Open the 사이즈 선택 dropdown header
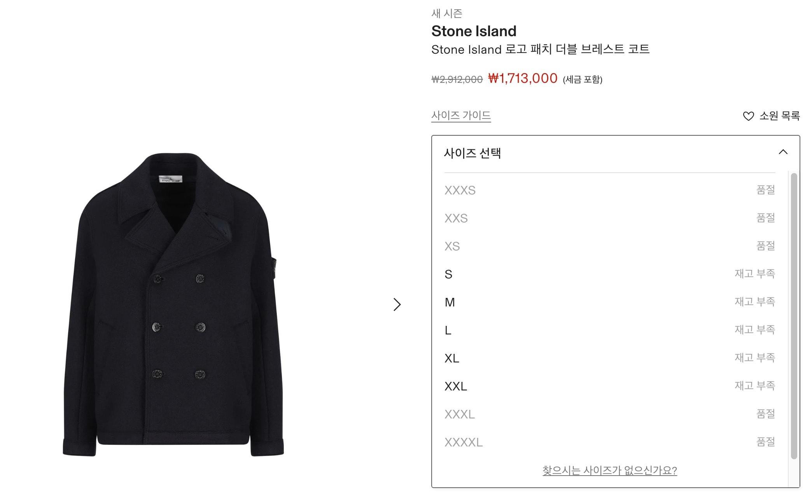The image size is (812, 504). tap(472, 153)
